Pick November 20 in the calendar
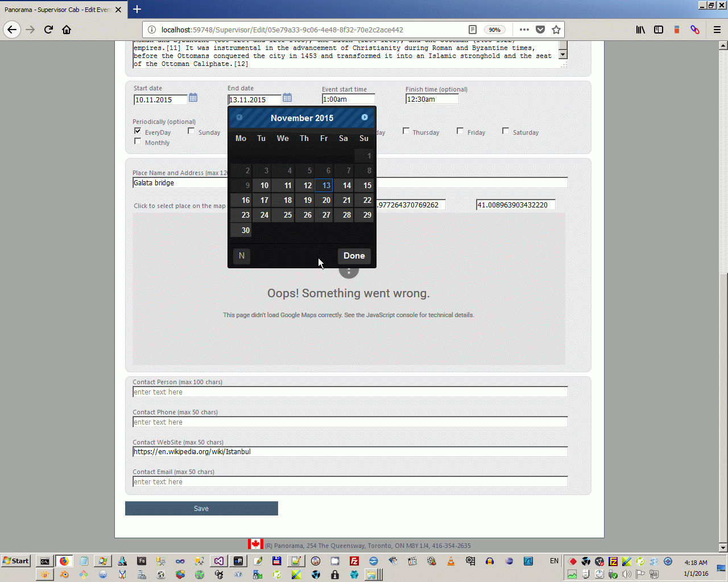Screen dimensions: 728x582 [324, 200]
